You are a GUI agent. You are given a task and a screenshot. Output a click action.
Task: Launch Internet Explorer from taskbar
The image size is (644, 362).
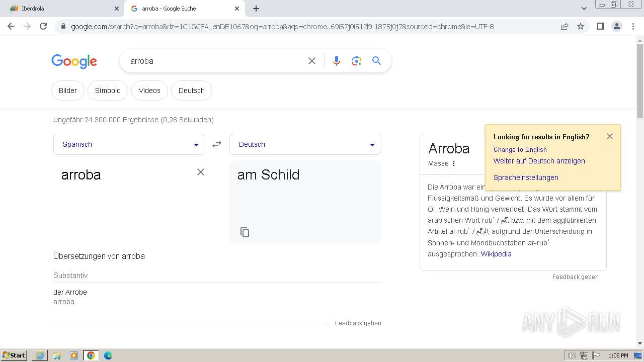(40, 355)
